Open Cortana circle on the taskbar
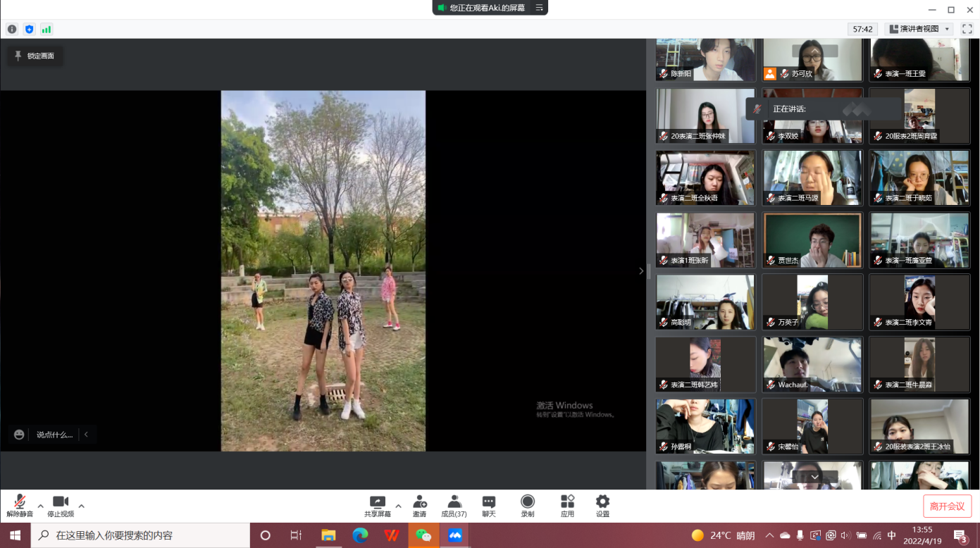The width and height of the screenshot is (980, 548). (x=266, y=535)
